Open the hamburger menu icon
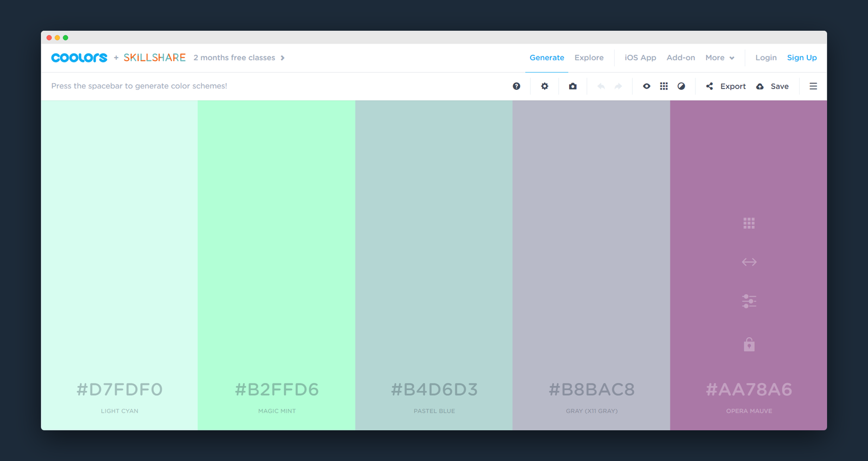Viewport: 868px width, 461px height. point(813,86)
